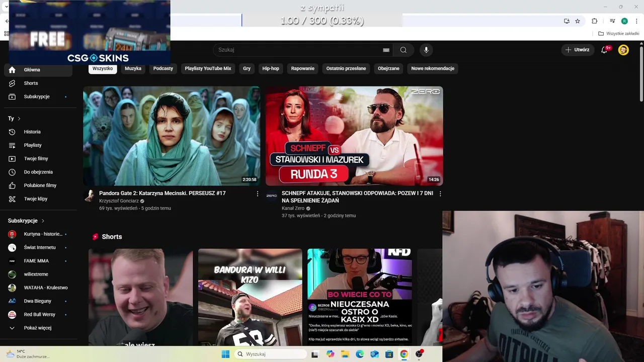This screenshot has height=362, width=644.
Task: Expand the Subskrypcje section header chevron
Action: pyautogui.click(x=43, y=221)
